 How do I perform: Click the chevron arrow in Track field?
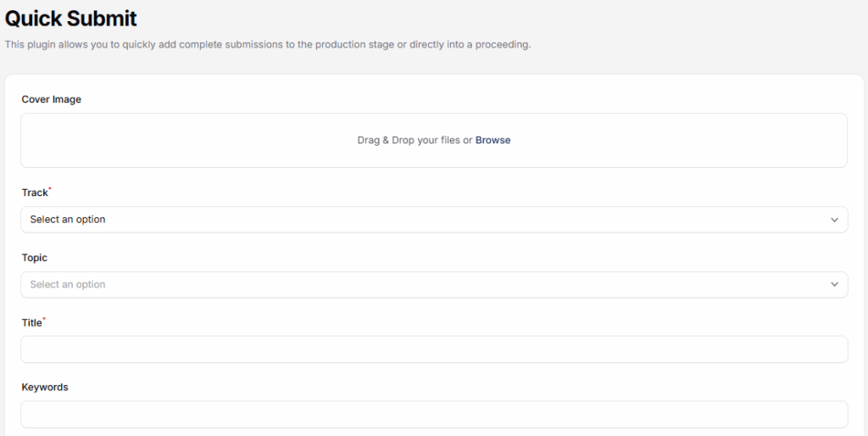[x=834, y=220]
